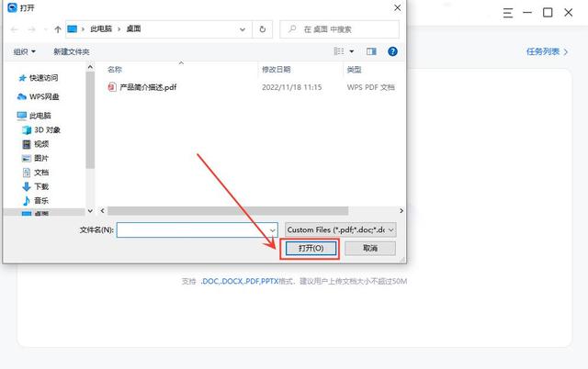Open the Custom Files type filter

coord(341,229)
